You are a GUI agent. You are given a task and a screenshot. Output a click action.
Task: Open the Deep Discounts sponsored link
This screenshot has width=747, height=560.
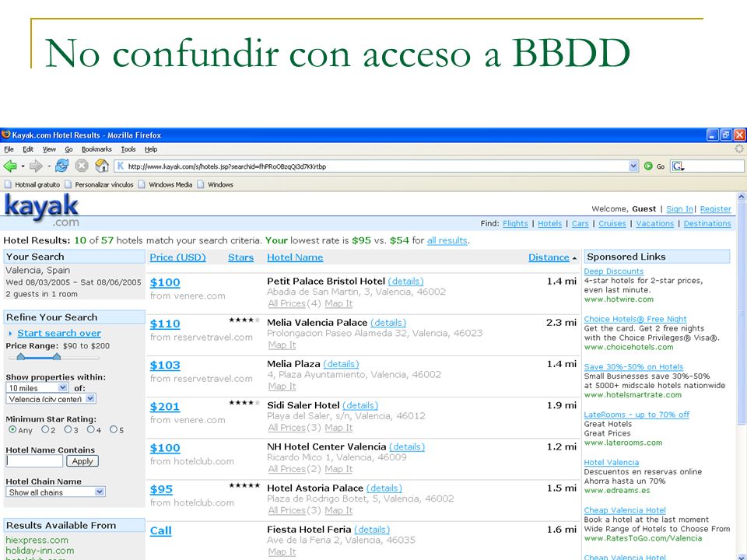click(x=614, y=271)
